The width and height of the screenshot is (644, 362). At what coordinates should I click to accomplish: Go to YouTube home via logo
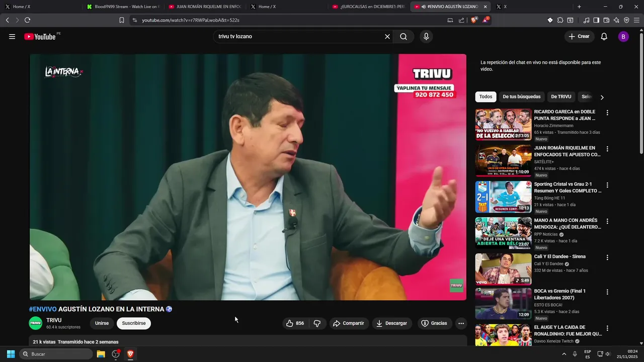tap(40, 37)
